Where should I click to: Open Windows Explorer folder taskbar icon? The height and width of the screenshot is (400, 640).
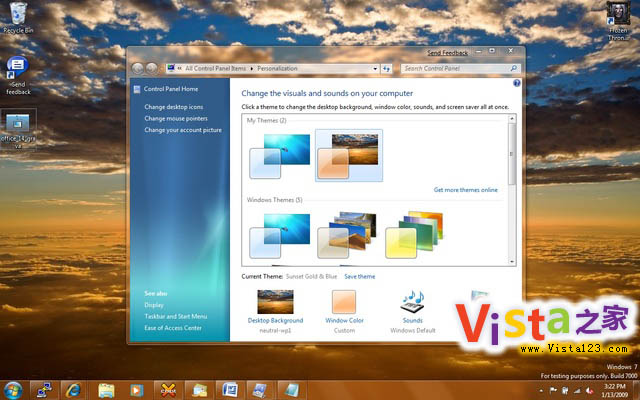point(106,391)
